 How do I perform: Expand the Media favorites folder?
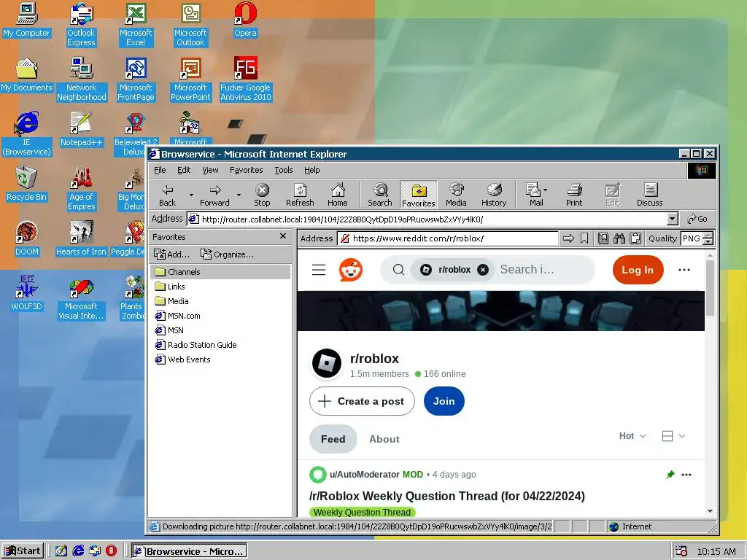[171, 301]
